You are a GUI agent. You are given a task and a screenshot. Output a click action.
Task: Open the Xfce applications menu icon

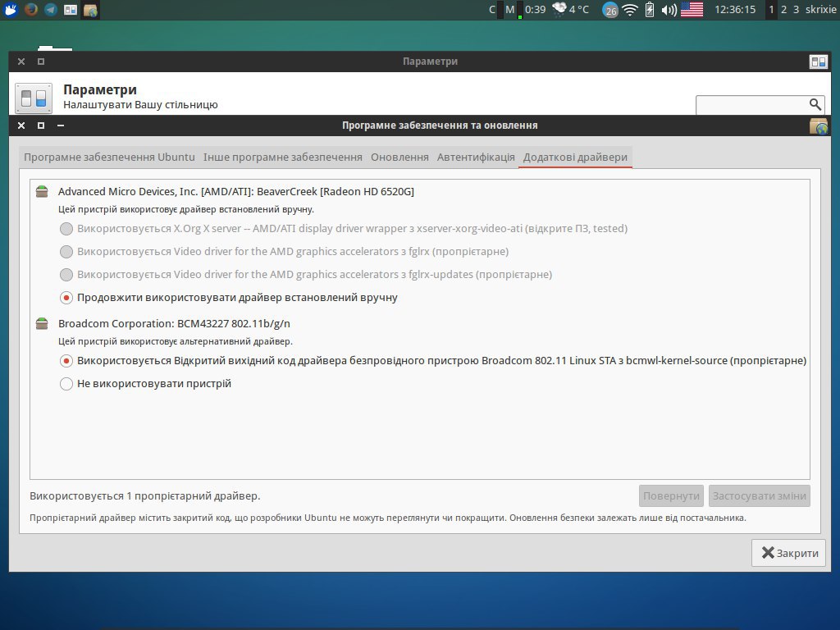point(10,10)
